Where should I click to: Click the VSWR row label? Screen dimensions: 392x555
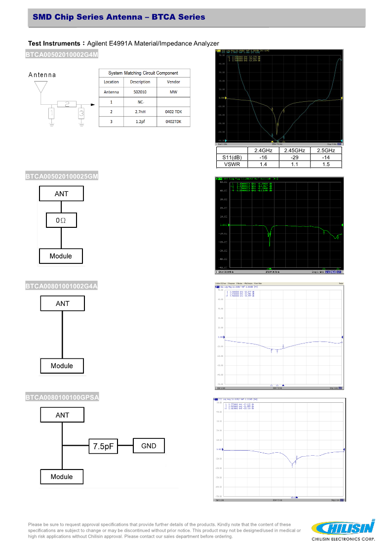pos(232,165)
